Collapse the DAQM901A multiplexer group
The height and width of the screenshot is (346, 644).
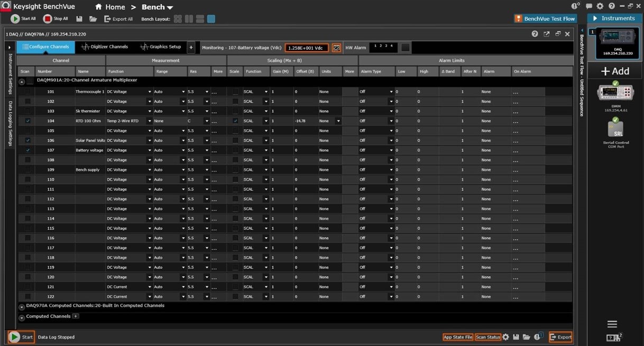[22, 81]
